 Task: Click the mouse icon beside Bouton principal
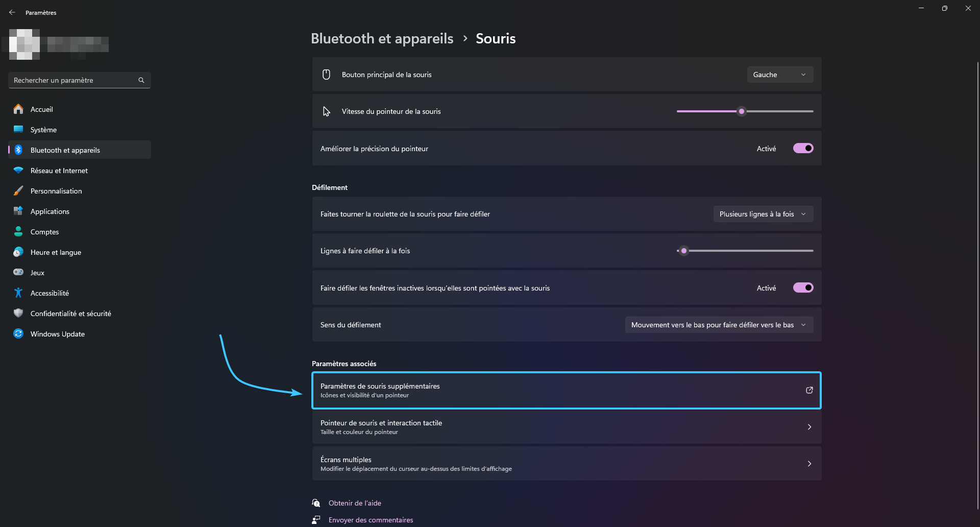coord(326,75)
